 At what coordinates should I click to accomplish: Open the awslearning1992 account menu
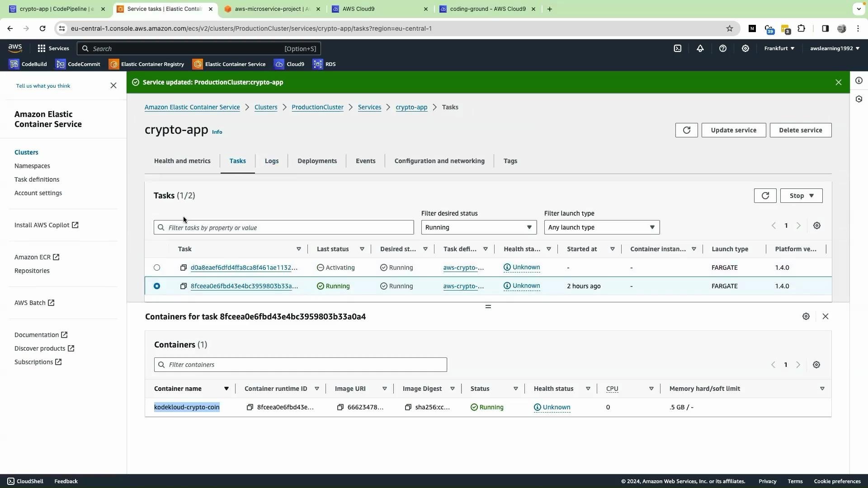pyautogui.click(x=835, y=48)
